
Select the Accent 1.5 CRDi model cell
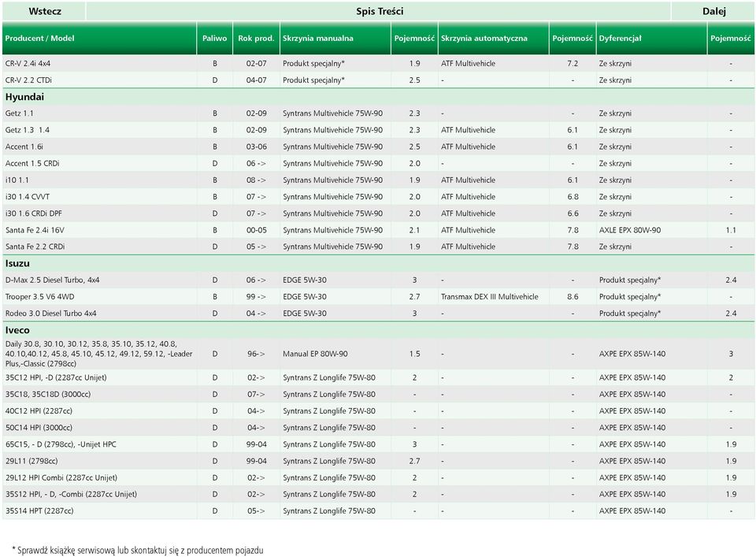[99, 164]
